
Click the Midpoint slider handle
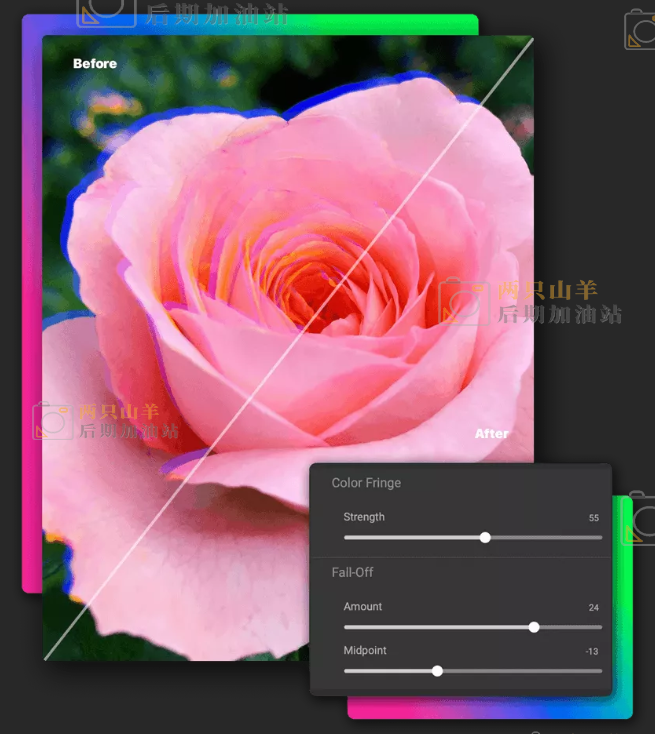coord(437,671)
